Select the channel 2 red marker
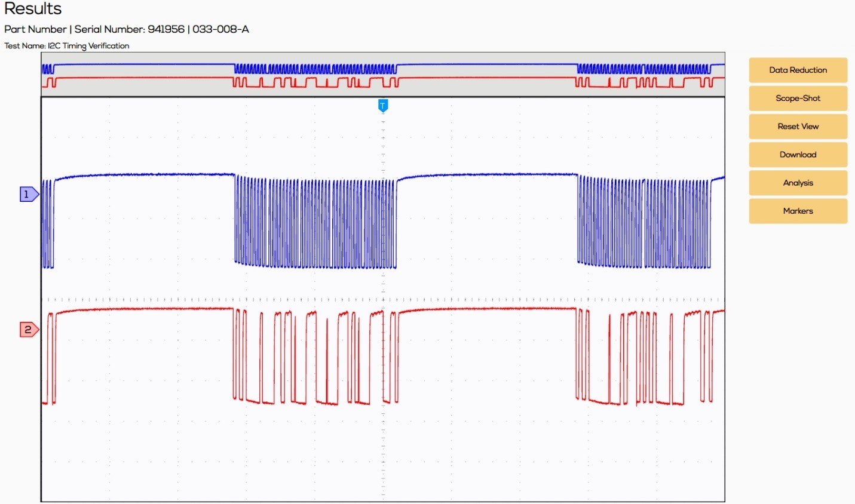Viewport: 855px width, 504px height. click(x=29, y=330)
